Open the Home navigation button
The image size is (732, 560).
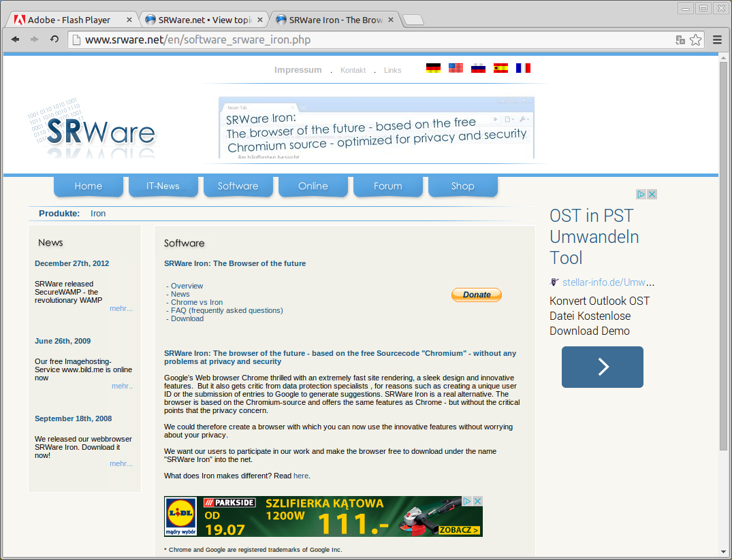[x=89, y=186]
